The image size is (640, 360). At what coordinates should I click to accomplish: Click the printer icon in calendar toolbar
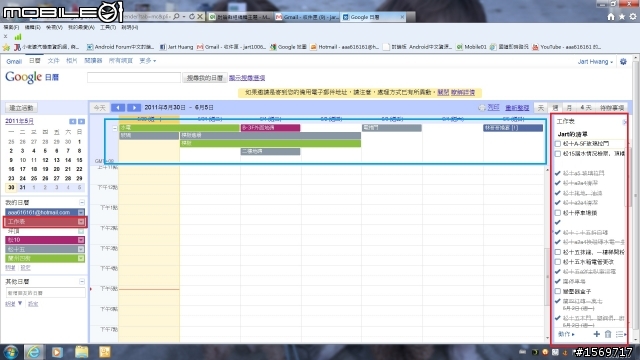tap(482, 108)
